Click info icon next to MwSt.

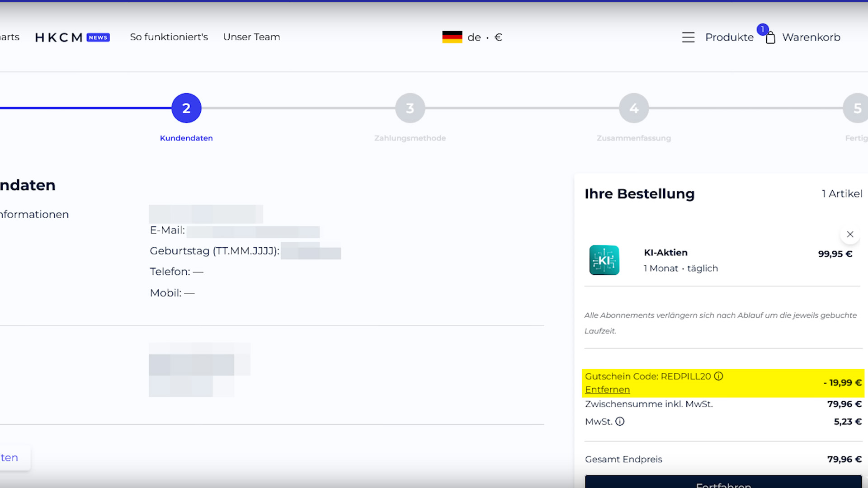pos(620,421)
